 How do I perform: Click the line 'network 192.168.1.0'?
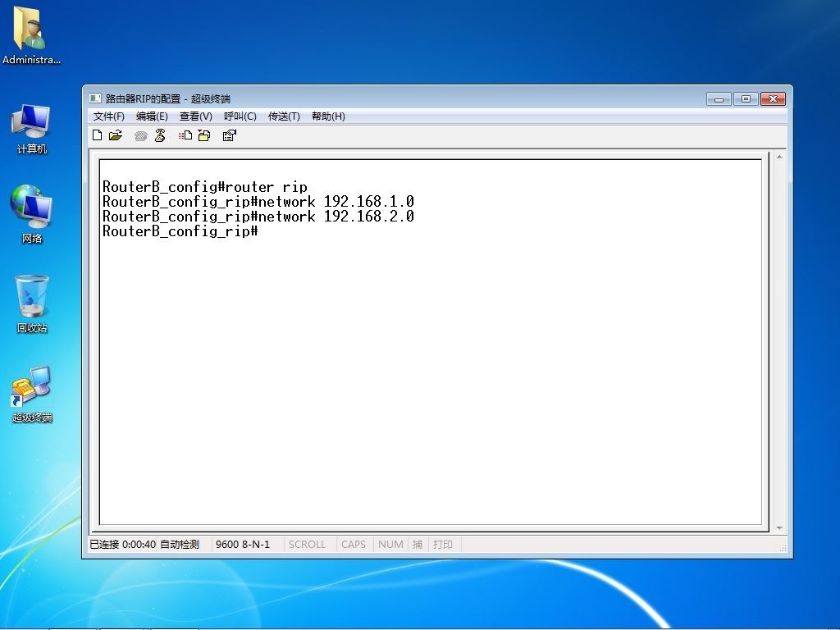click(258, 202)
